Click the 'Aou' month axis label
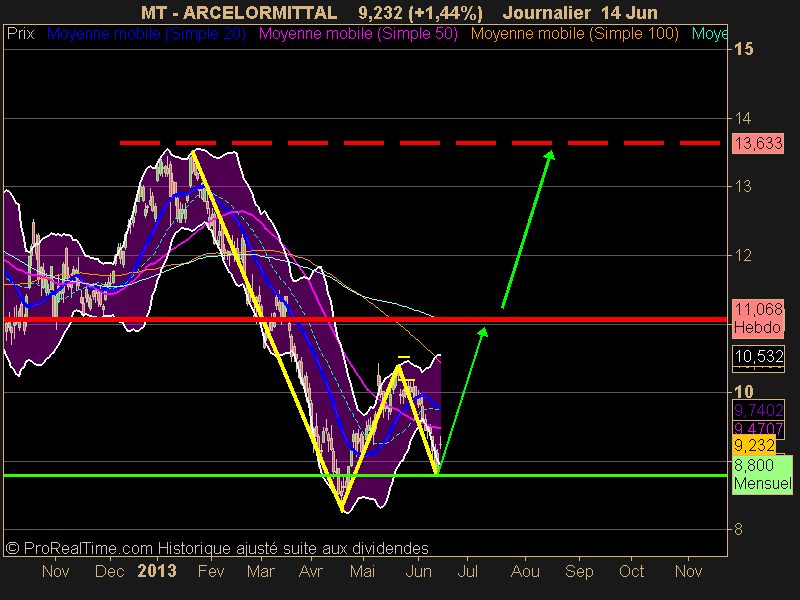This screenshot has width=800, height=600. tap(525, 571)
